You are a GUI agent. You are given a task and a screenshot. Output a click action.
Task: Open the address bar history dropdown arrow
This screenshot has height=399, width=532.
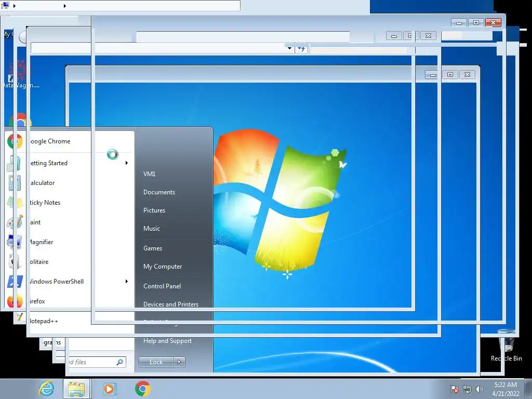289,48
